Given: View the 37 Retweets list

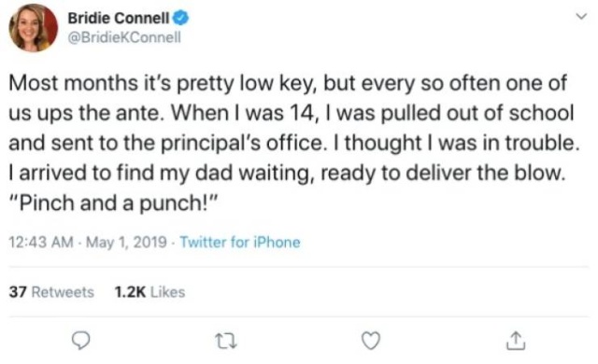Looking at the screenshot, I should point(51,292).
